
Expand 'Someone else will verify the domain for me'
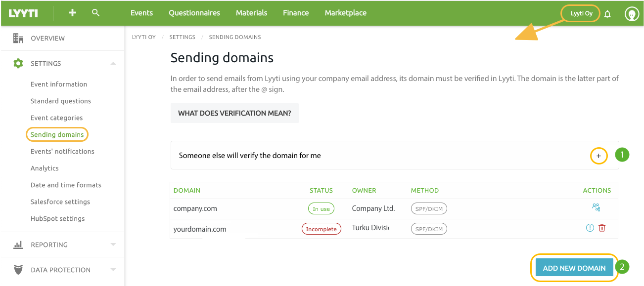pyautogui.click(x=598, y=155)
